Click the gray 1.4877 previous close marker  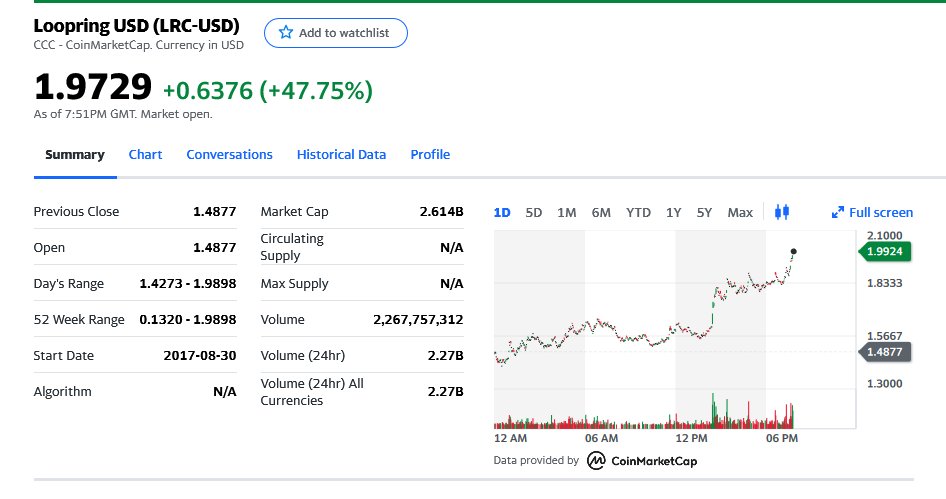(x=884, y=352)
